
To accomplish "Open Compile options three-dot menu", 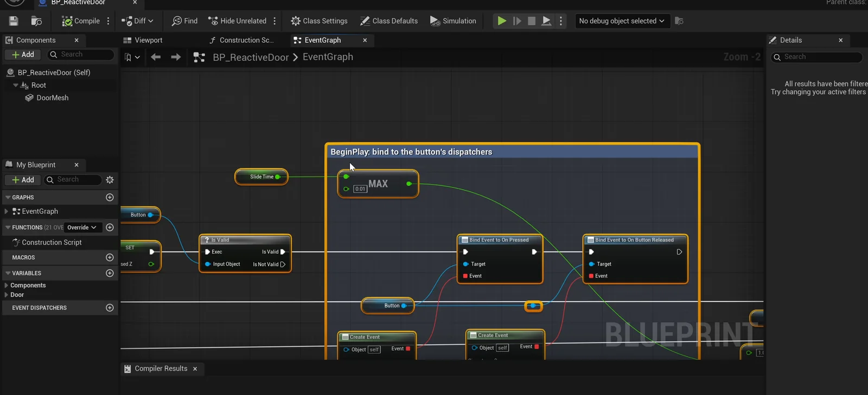I will click(x=108, y=21).
